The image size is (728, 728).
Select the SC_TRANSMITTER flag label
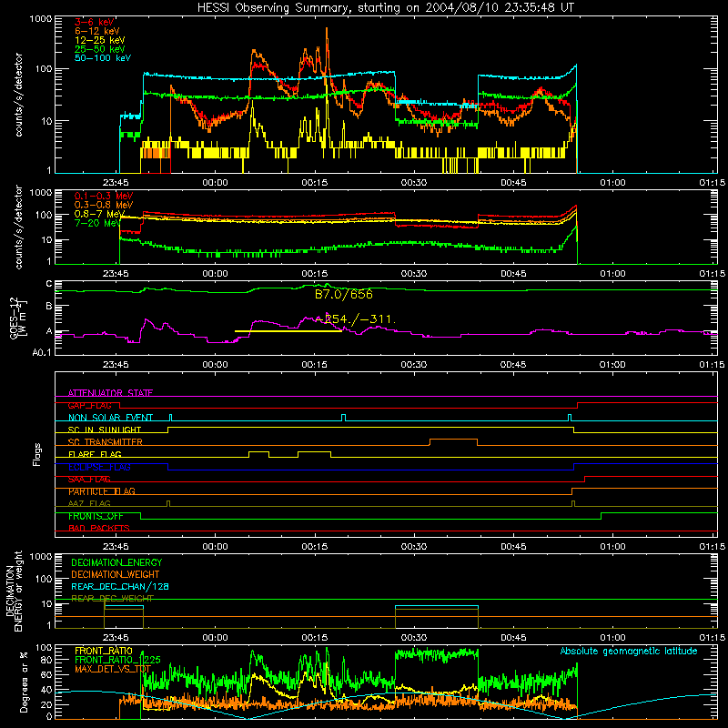106,442
